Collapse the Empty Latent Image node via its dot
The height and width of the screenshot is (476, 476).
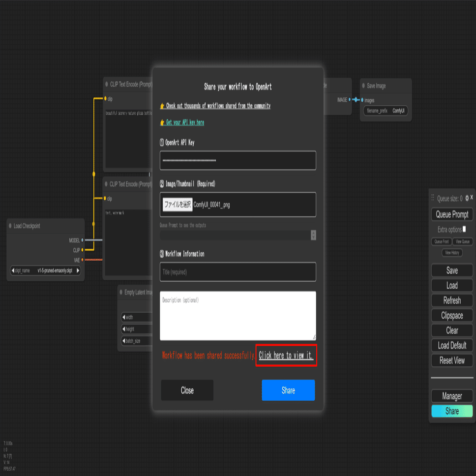pos(121,292)
